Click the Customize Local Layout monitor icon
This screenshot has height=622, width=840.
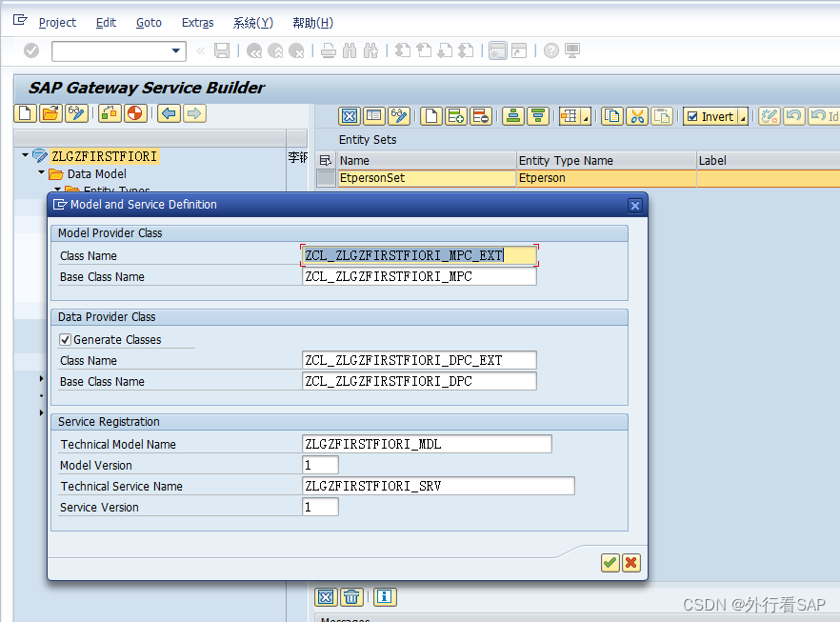coord(572,50)
